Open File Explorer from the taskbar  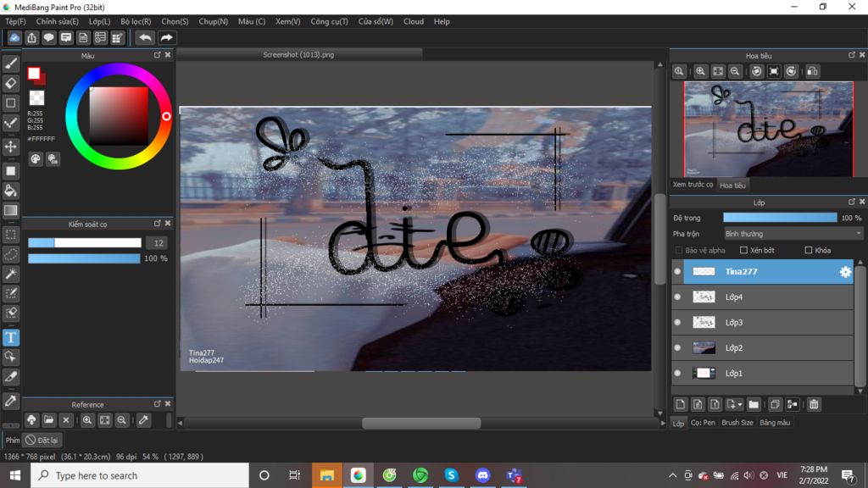tap(326, 475)
